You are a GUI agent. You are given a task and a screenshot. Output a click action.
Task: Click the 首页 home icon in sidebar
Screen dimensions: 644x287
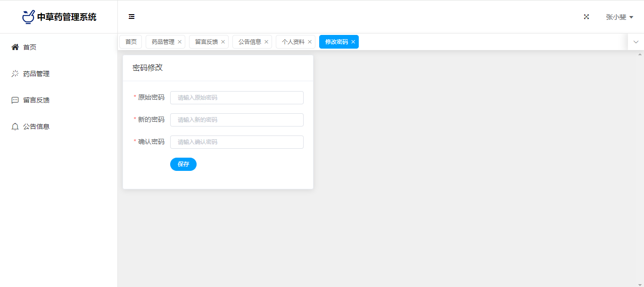(x=15, y=47)
